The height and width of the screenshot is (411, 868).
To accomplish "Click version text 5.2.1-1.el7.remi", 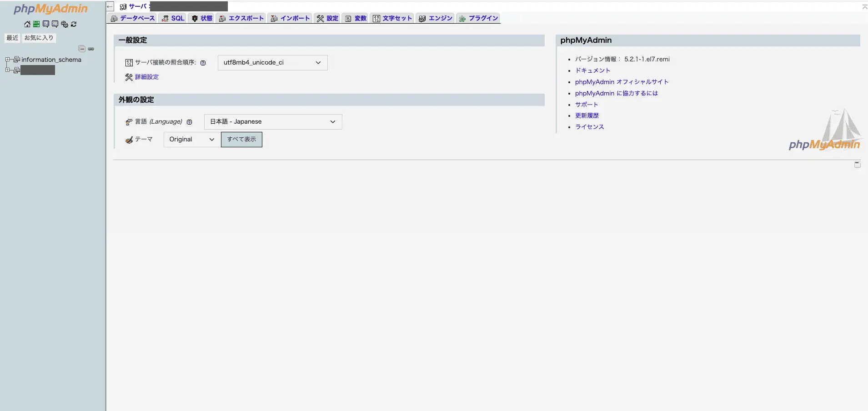I will pyautogui.click(x=647, y=59).
